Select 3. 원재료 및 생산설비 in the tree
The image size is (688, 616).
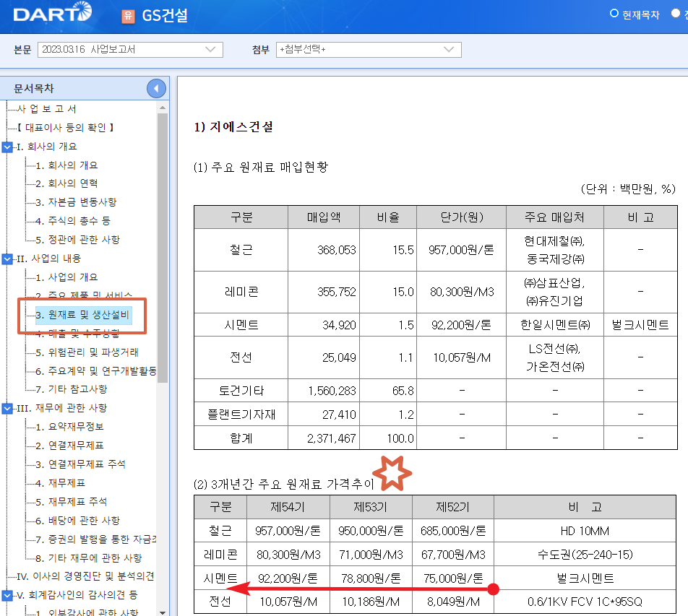(x=82, y=316)
